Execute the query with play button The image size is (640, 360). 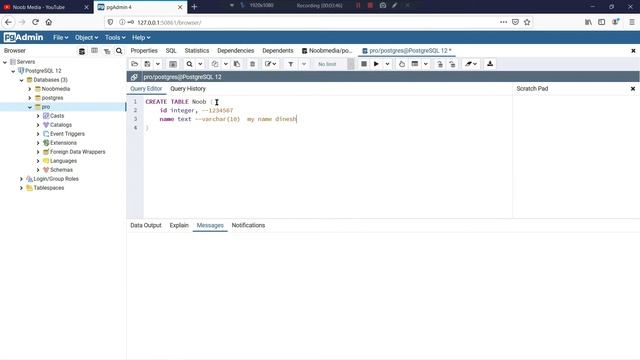click(376, 64)
